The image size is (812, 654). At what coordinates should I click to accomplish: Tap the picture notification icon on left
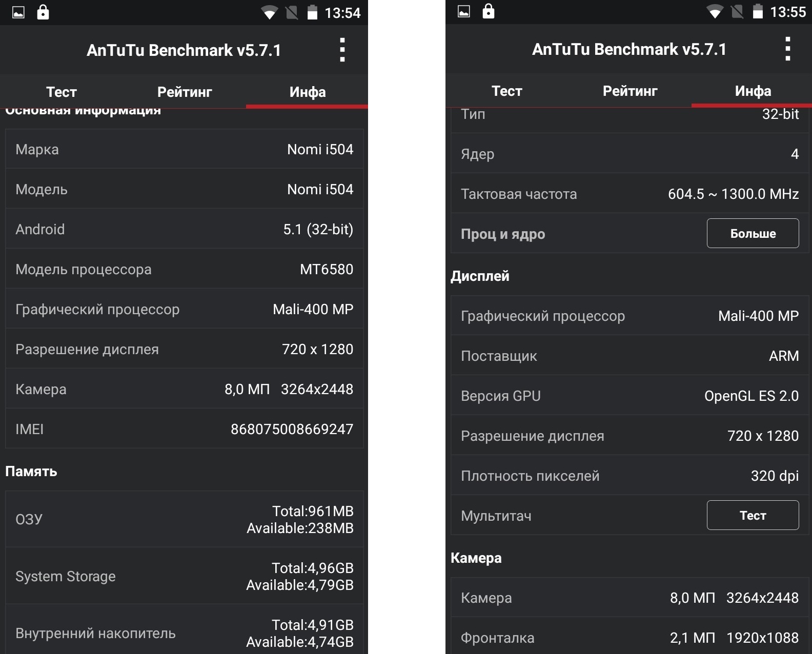coord(18,12)
